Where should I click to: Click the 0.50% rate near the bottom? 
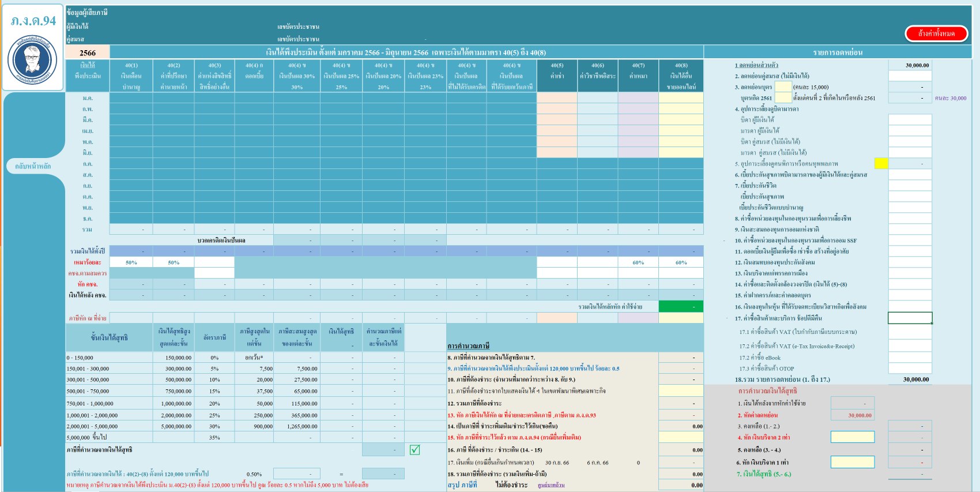254,474
